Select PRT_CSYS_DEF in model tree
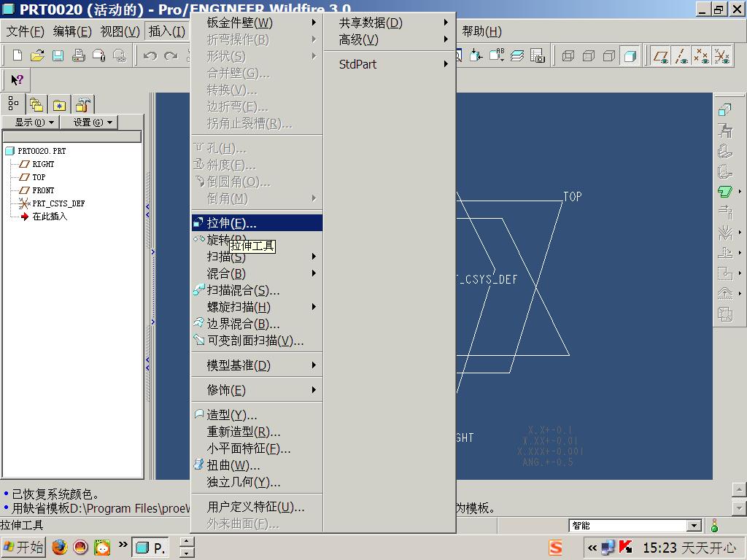 (58, 203)
